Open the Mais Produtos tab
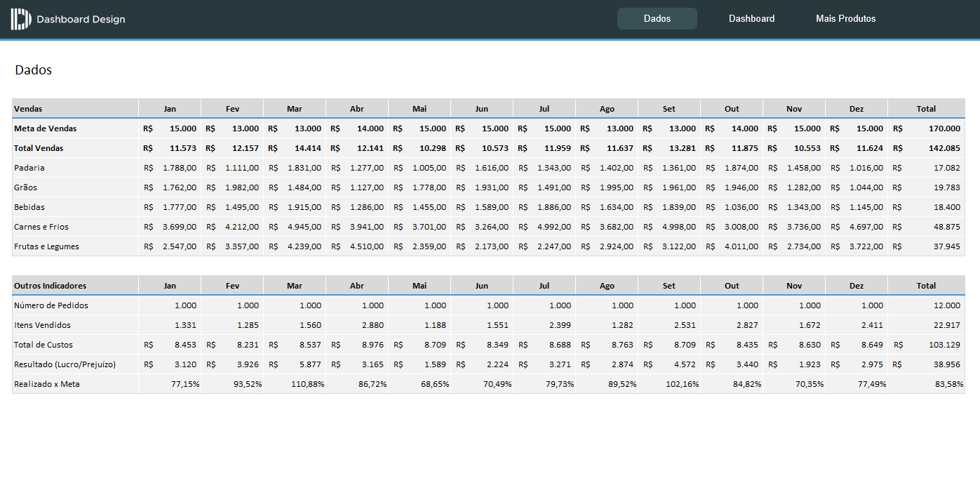 845,18
